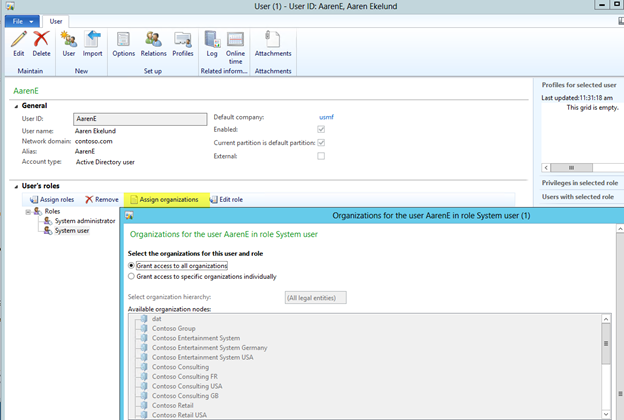Switch to the User ribbon tab

tap(56, 20)
